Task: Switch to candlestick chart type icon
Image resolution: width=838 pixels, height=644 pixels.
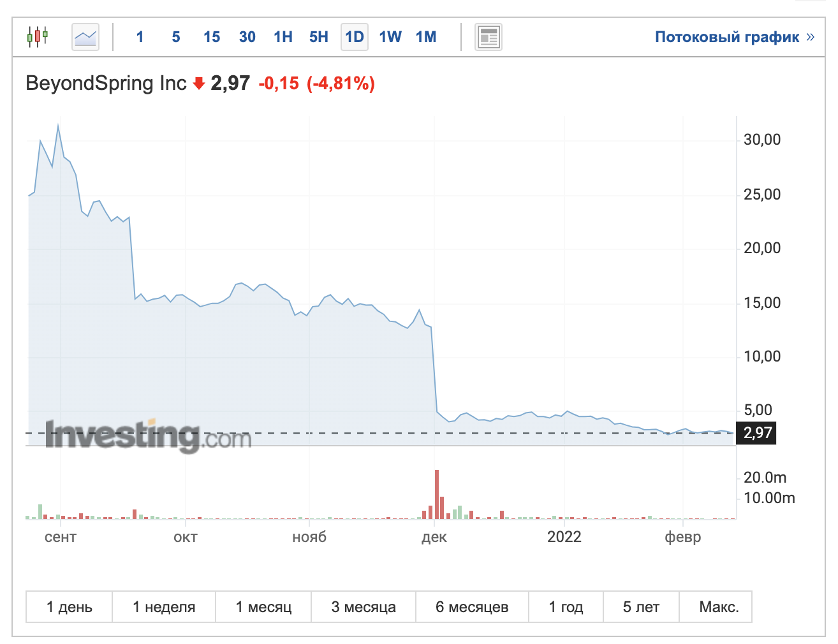Action: [38, 37]
